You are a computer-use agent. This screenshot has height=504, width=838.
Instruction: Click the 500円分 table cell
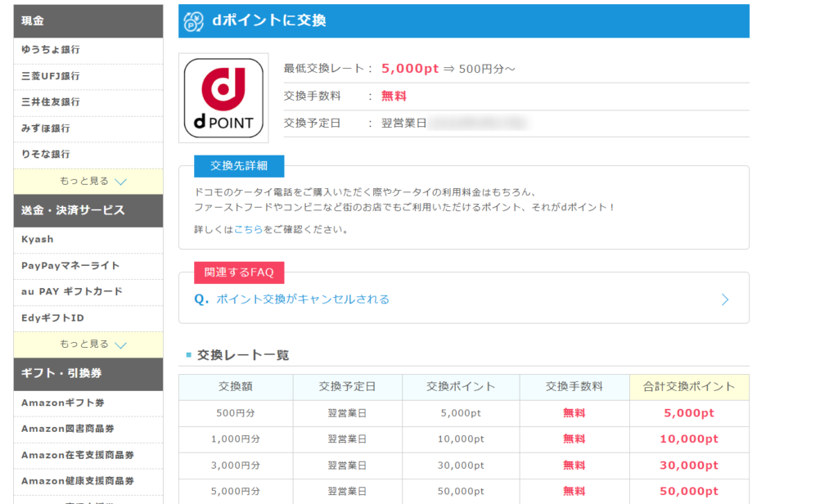(x=236, y=413)
